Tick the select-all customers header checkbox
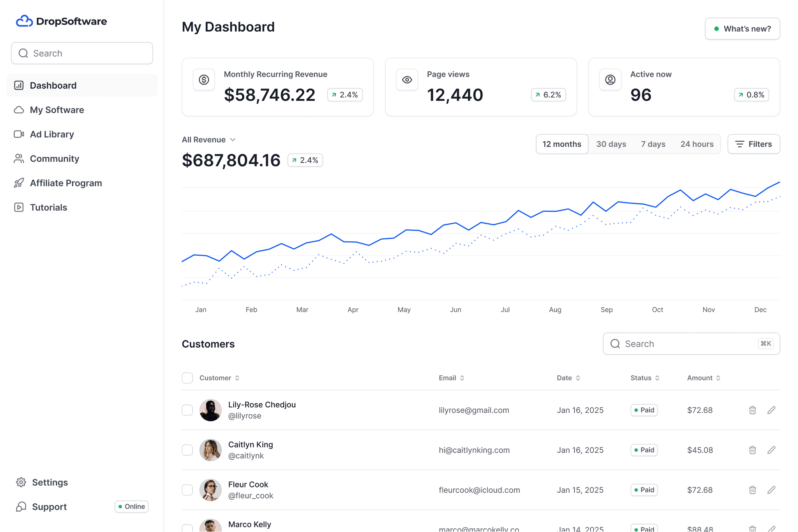The image size is (798, 532). coord(187,378)
